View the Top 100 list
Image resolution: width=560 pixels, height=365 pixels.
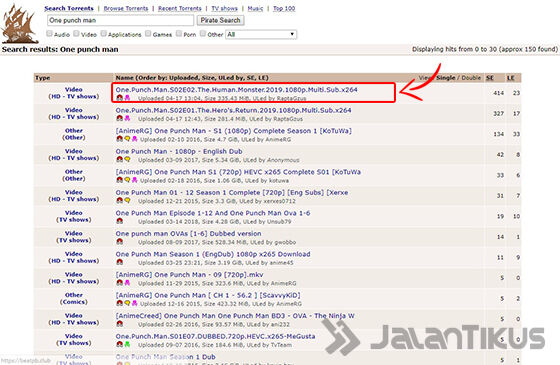(x=284, y=9)
